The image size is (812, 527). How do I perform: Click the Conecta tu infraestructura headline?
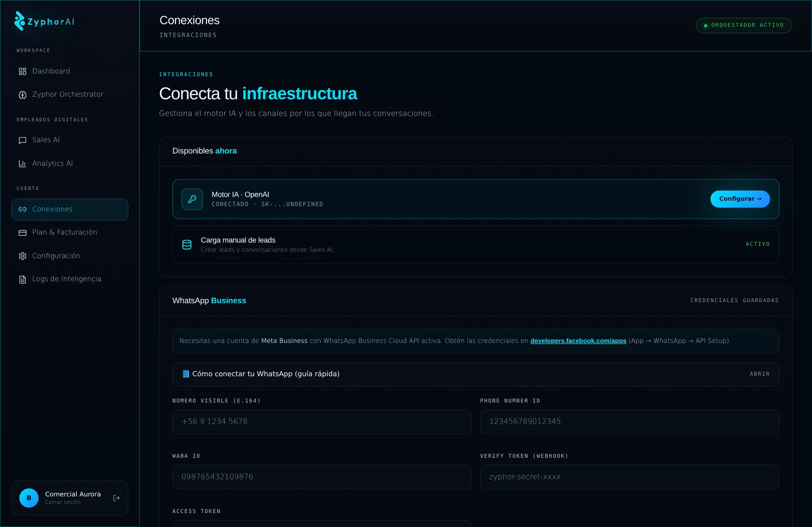point(258,94)
